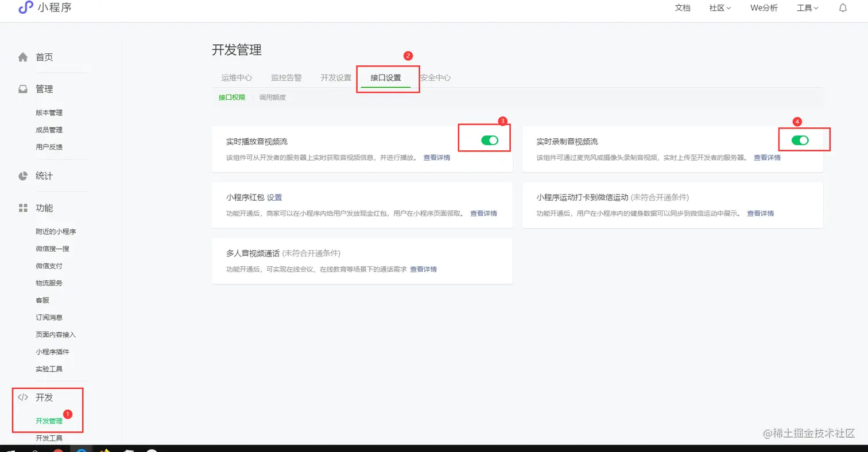Open 文档 link in the header
The image size is (868, 452).
[683, 8]
